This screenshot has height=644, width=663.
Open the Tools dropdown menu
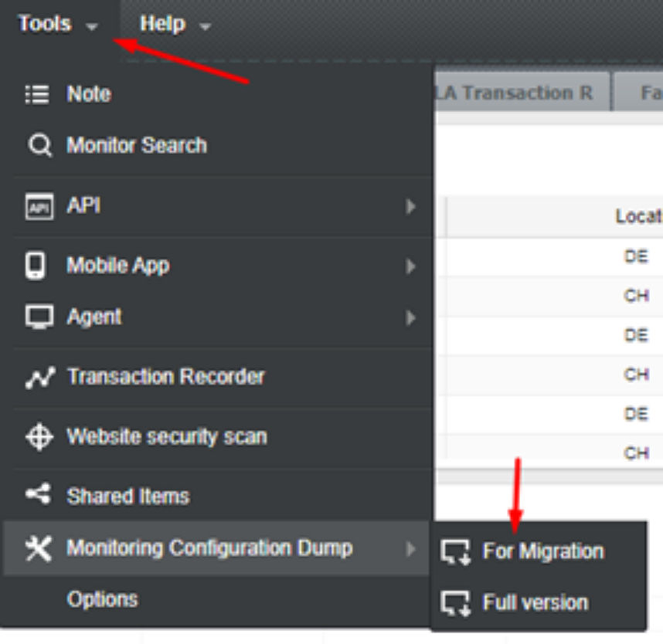click(58, 24)
